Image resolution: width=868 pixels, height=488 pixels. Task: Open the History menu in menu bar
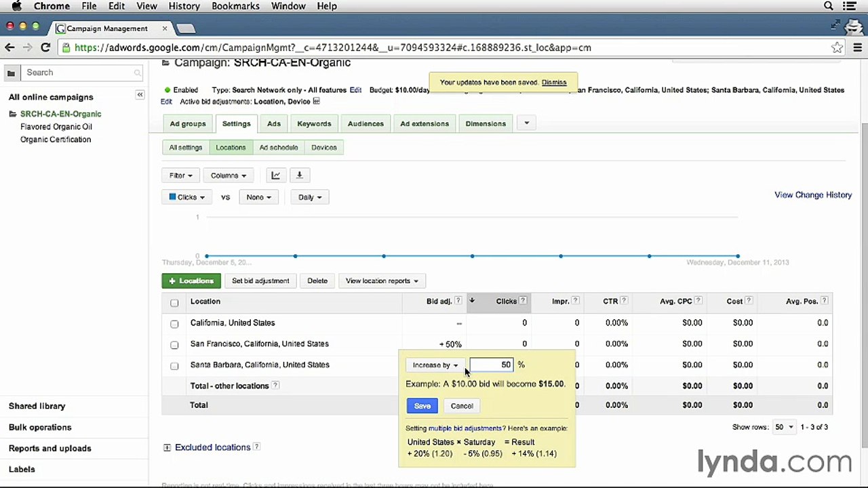point(184,6)
